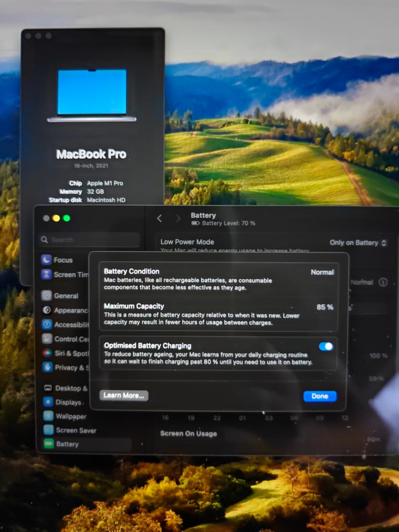Go forward with the right chevron

[x=178, y=218]
